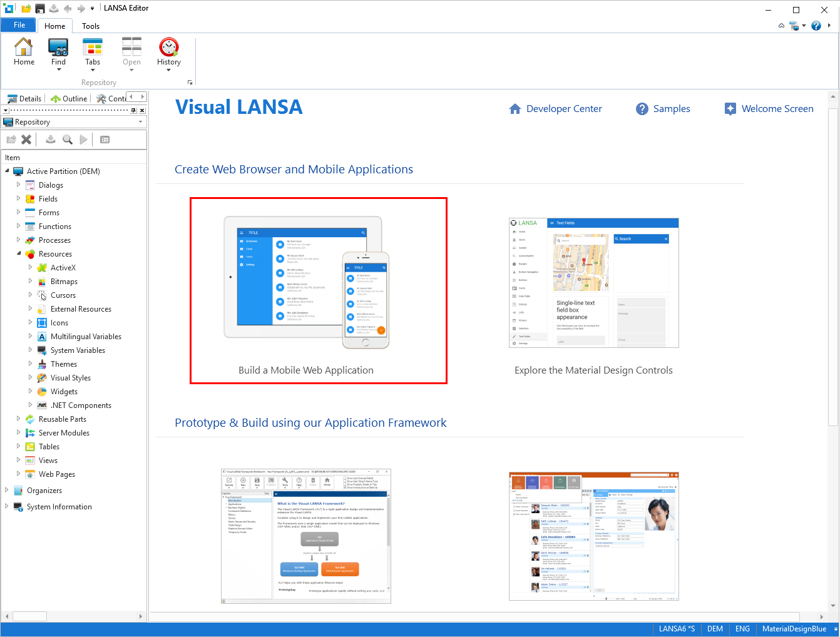Open the Find binoculars tool in the ribbon
Screen dimensions: 840x637
coord(58,47)
